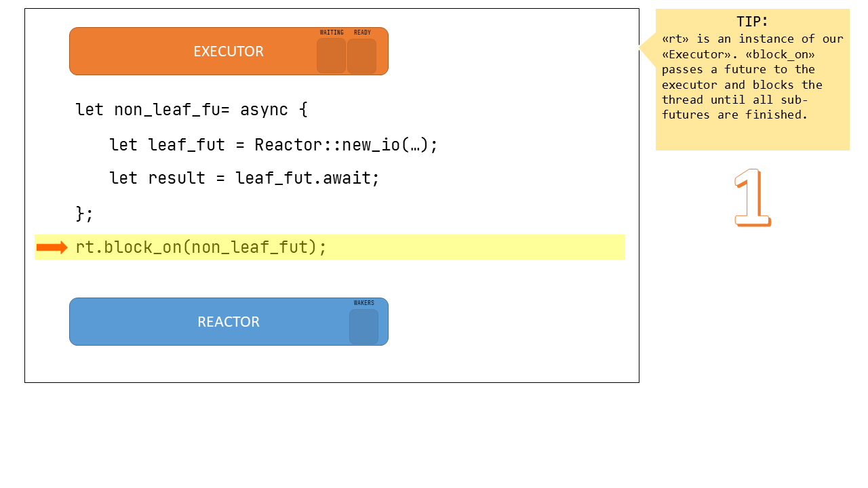
Task: Click the tip callout's triangular pointer
Action: coord(647,48)
